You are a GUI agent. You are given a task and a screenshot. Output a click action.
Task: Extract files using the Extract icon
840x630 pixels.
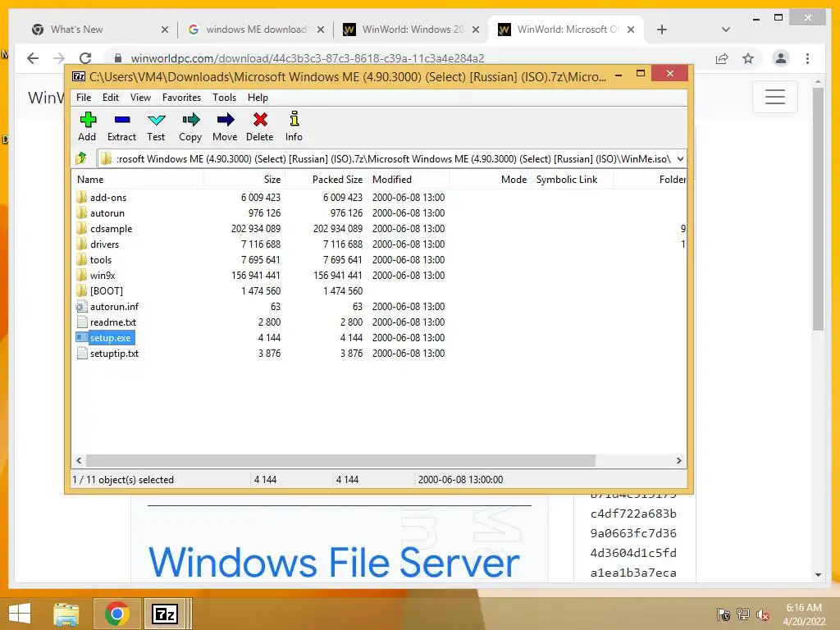pyautogui.click(x=121, y=120)
